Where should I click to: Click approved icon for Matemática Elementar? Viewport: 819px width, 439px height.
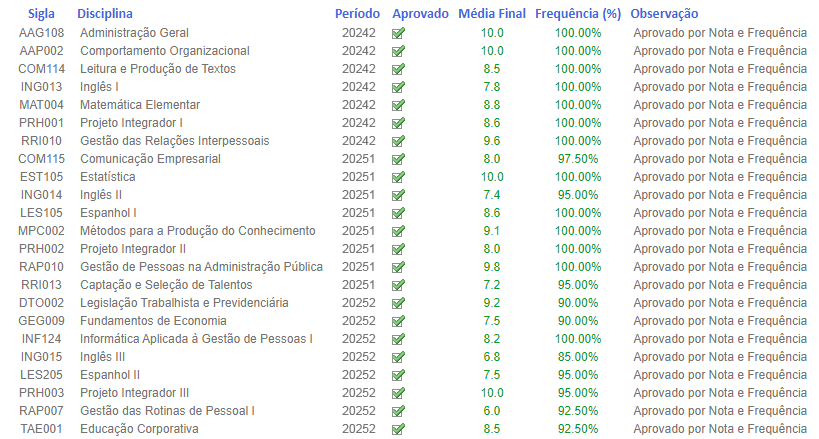[399, 105]
